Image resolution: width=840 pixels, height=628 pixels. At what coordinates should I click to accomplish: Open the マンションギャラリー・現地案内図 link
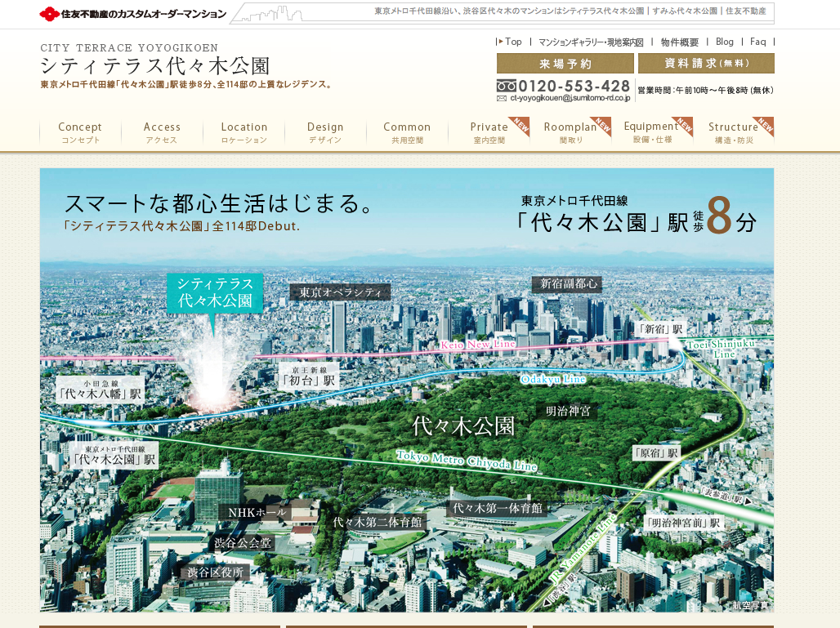click(x=590, y=42)
